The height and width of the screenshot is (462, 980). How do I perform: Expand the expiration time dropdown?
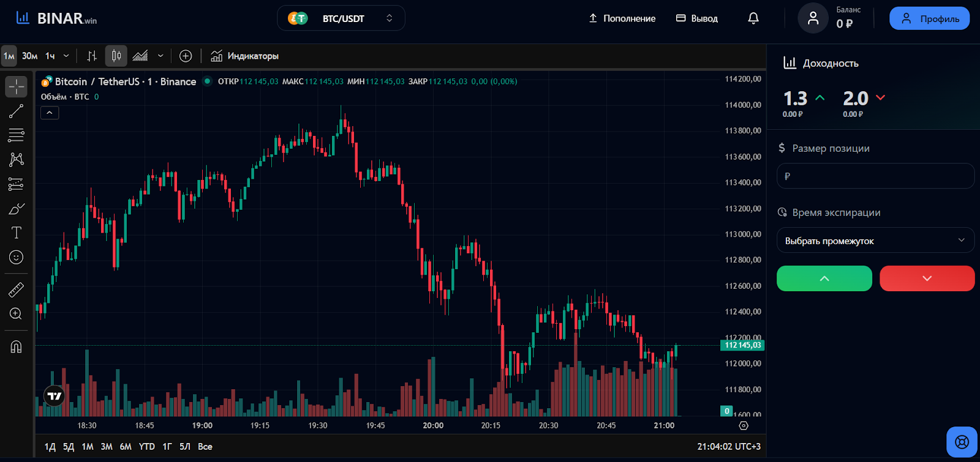tap(875, 240)
